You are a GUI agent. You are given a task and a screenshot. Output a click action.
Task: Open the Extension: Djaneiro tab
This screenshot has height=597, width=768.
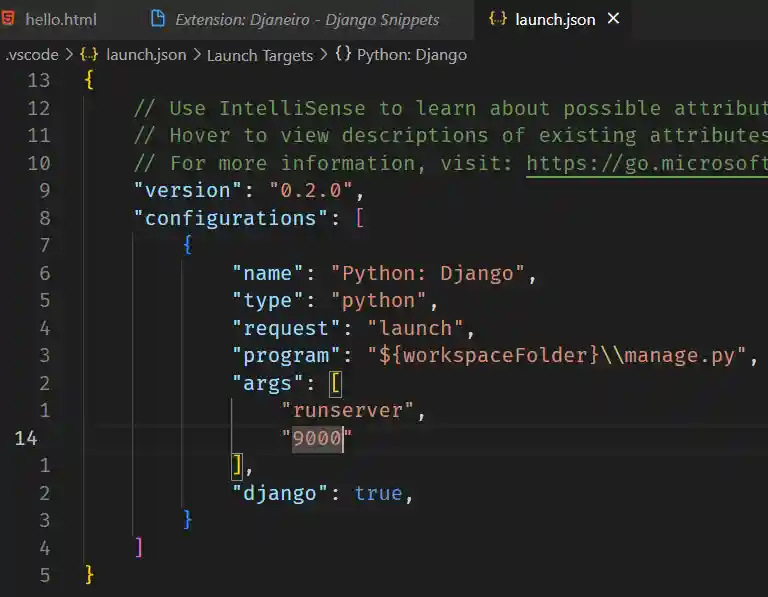click(306, 20)
